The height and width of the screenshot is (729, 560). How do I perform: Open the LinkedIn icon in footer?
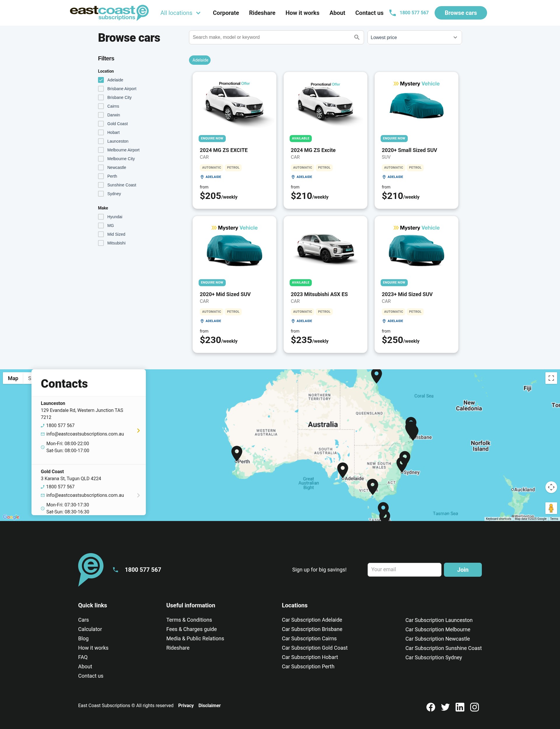pyautogui.click(x=460, y=707)
